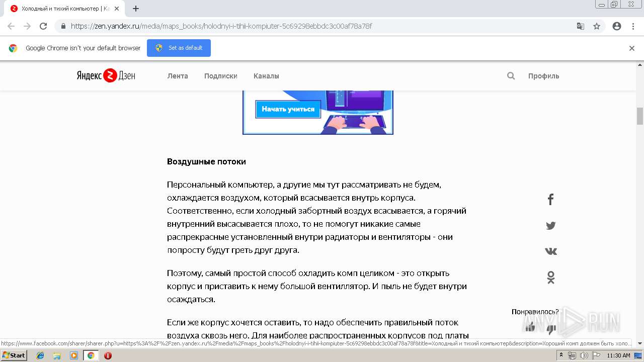This screenshot has width=644, height=362.
Task: Open a new browser tab
Action: [x=135, y=9]
